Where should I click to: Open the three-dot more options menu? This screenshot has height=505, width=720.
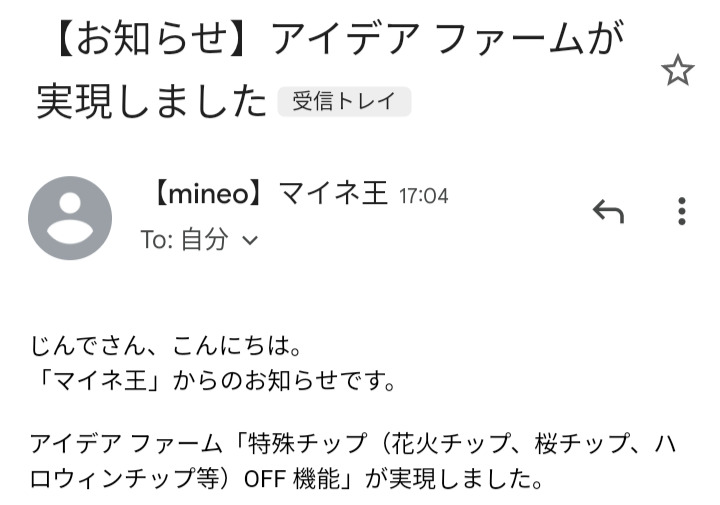[681, 211]
